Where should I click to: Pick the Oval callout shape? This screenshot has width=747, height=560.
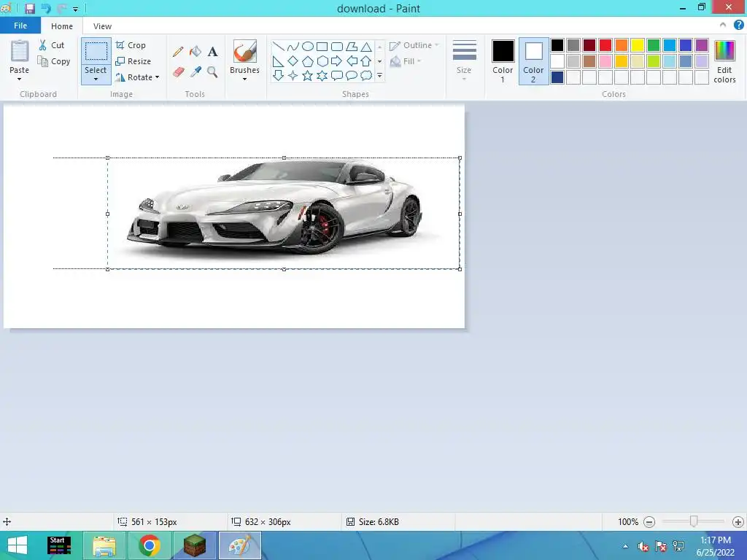click(x=352, y=75)
